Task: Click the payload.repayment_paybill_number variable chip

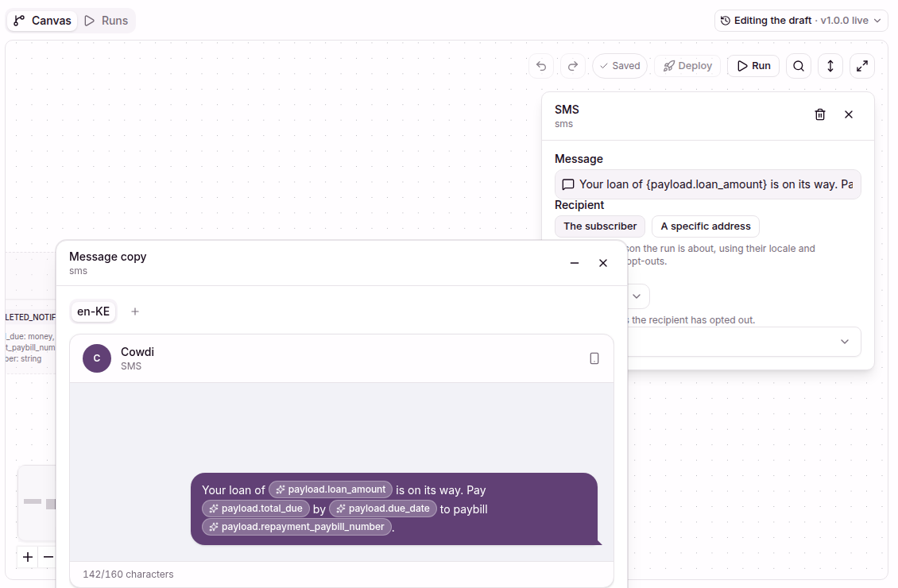Action: [296, 527]
